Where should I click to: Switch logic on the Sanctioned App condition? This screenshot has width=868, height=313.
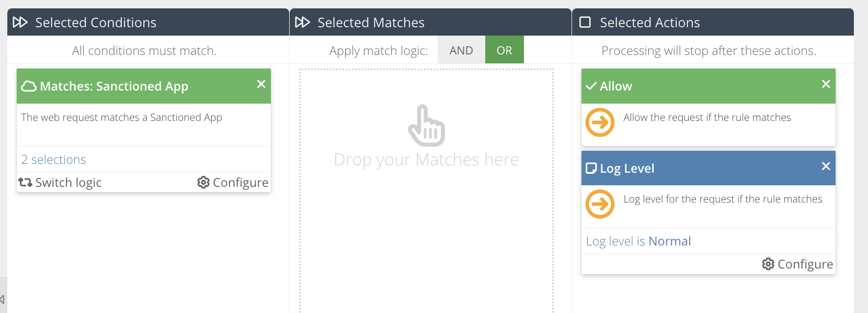[x=61, y=182]
